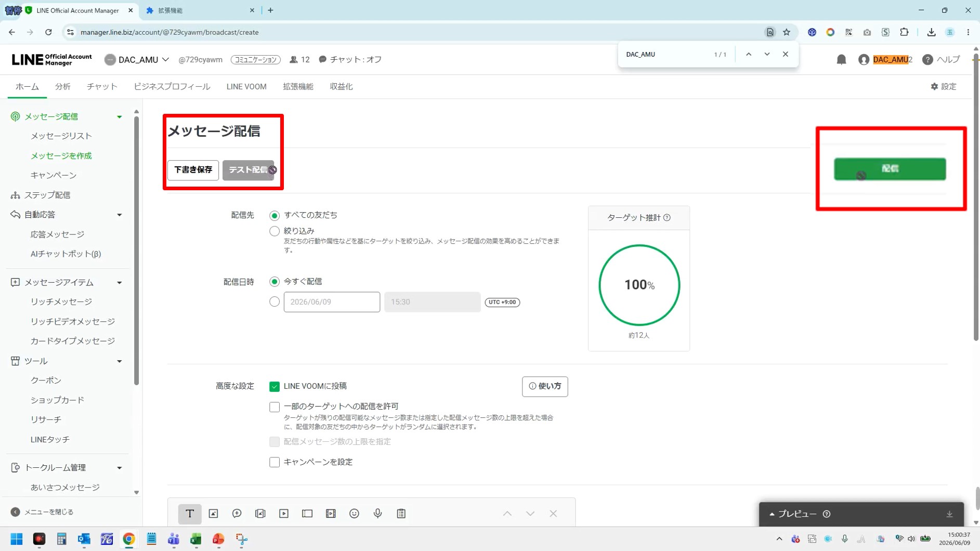The height and width of the screenshot is (551, 980).
Task: Click the help question mark icon
Action: tap(927, 60)
